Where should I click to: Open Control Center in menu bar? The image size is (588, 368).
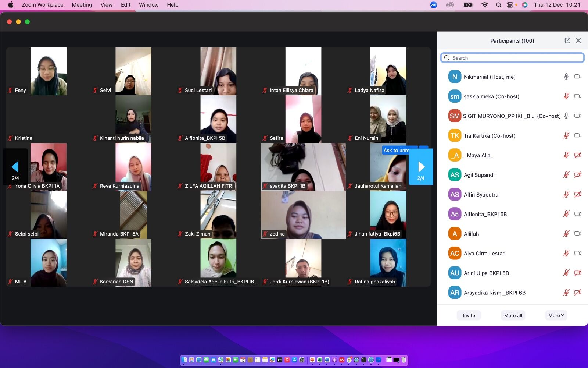(510, 5)
